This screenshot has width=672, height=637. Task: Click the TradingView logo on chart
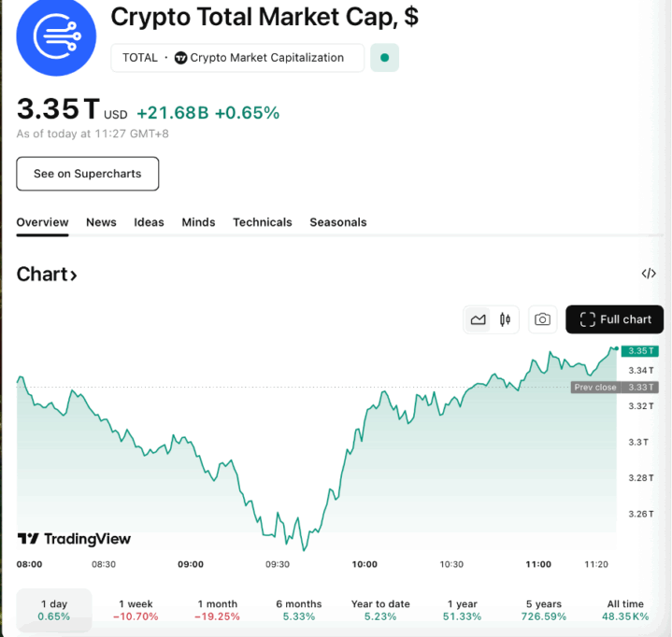pyautogui.click(x=75, y=539)
